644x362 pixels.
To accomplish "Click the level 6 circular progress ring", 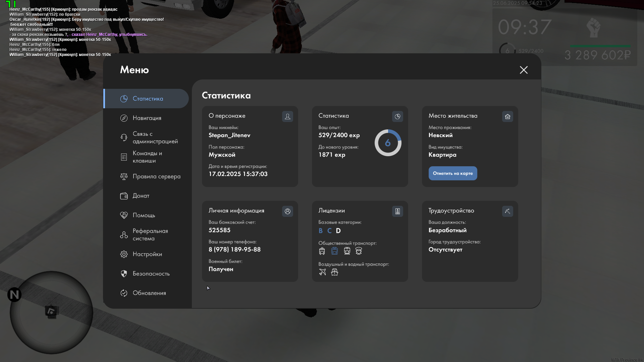I will click(388, 143).
